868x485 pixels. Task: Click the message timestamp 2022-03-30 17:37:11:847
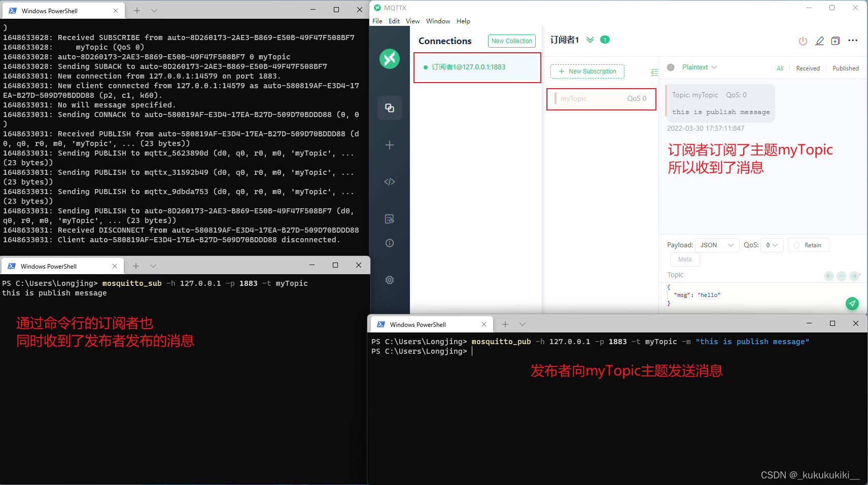(706, 129)
